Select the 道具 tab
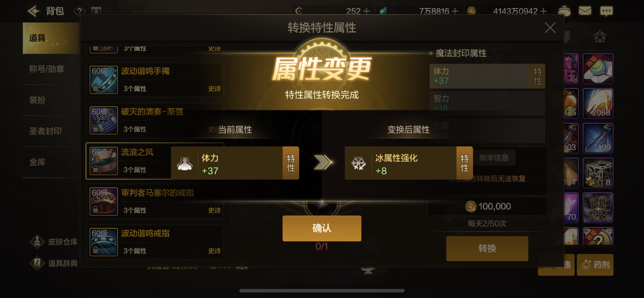 (x=51, y=38)
